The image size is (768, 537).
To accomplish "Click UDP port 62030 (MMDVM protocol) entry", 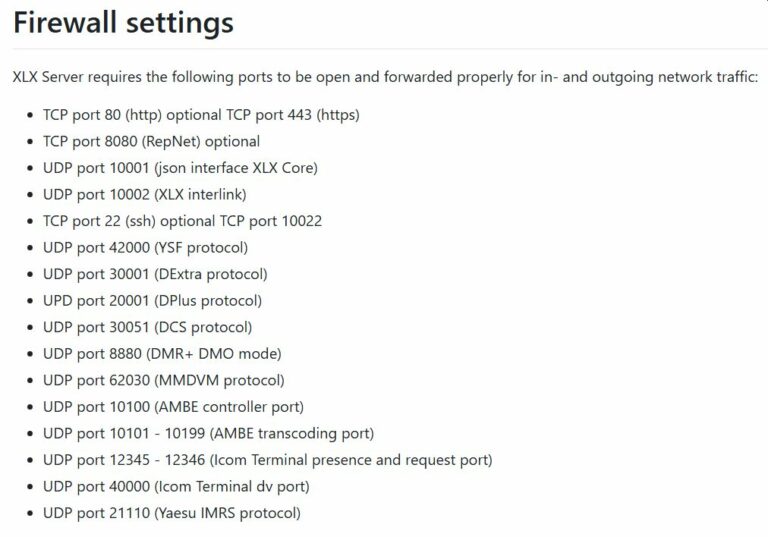I will 164,380.
